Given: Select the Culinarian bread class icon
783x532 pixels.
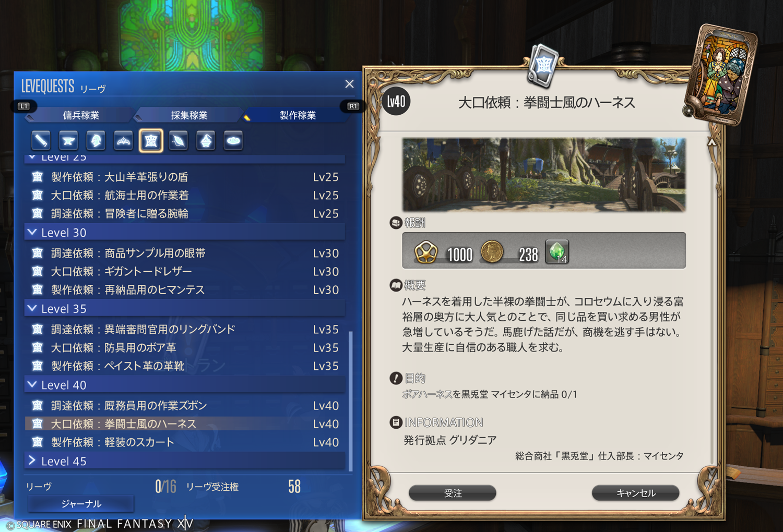Looking at the screenshot, I should pos(233,140).
